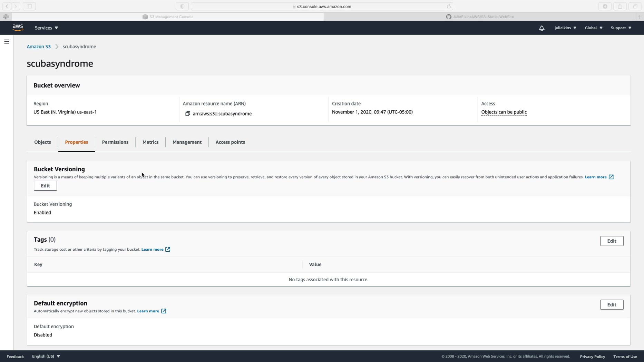The image size is (644, 362).
Task: Switch to the S3 Management Console tab
Action: click(x=168, y=17)
